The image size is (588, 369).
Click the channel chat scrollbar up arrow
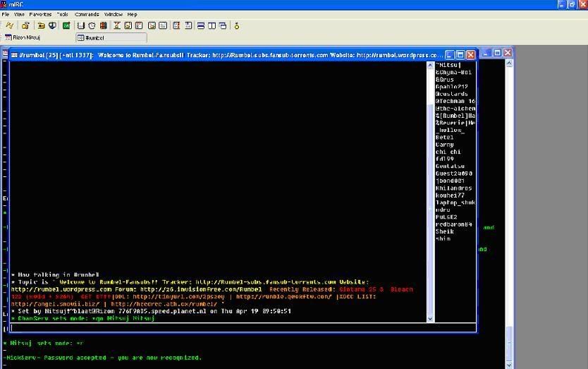(430, 66)
